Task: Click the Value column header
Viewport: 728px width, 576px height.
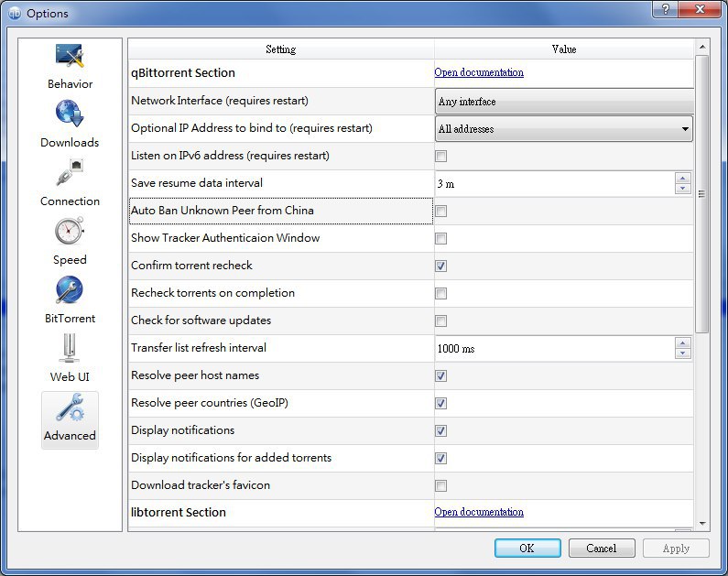Action: pos(564,49)
